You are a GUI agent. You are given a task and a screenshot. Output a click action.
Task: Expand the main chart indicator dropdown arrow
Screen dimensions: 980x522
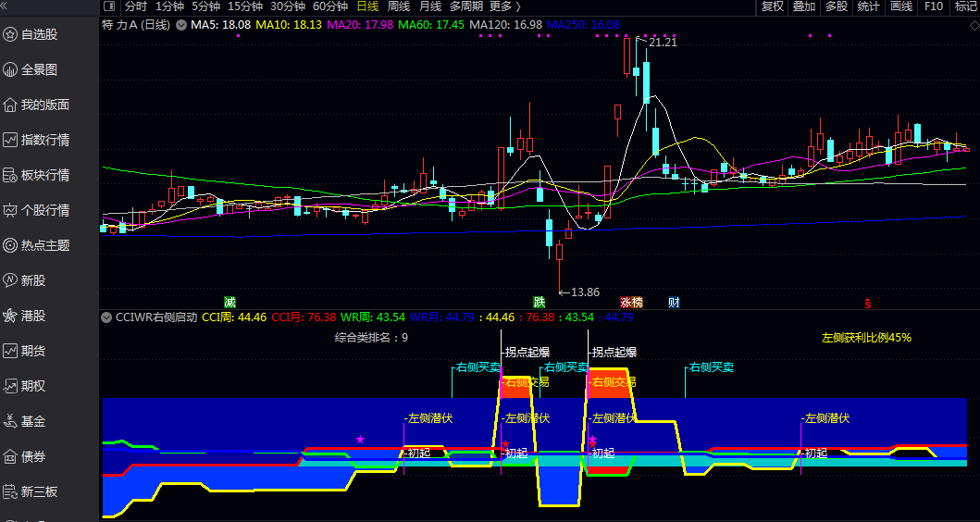[x=180, y=25]
